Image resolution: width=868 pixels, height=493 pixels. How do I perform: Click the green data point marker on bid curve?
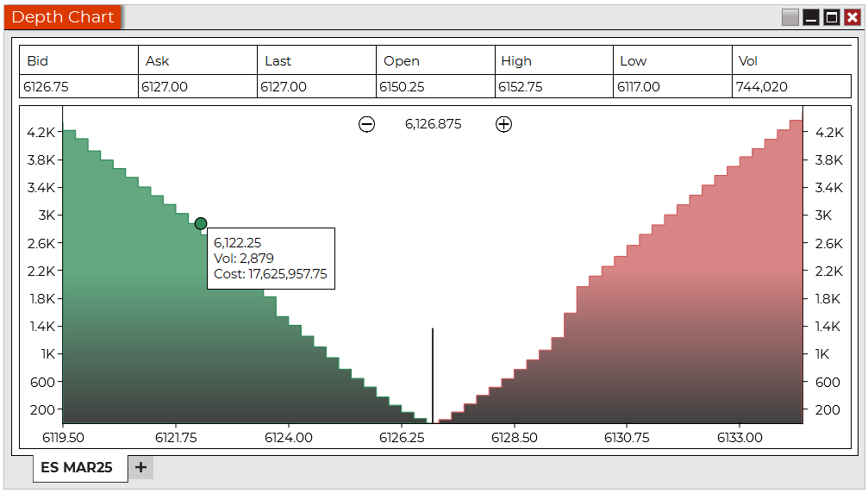201,223
